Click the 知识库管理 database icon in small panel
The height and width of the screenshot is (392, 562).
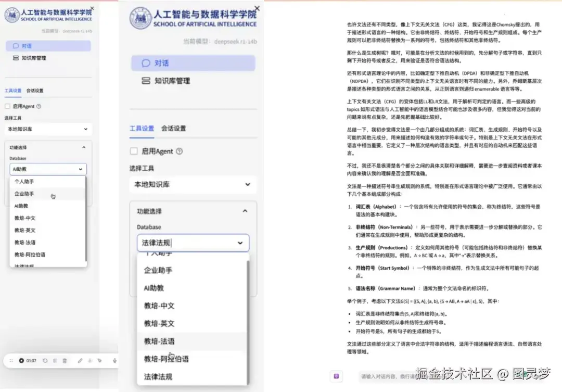point(16,58)
